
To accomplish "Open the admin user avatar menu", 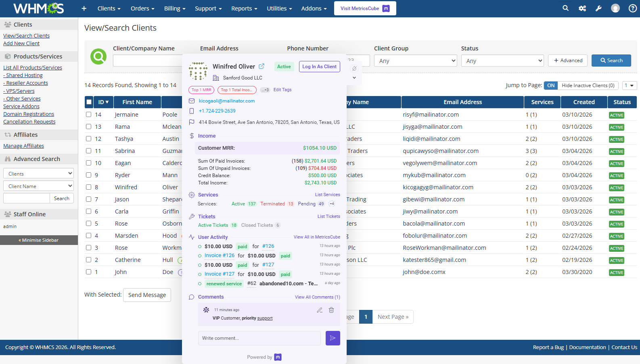I will click(615, 8).
